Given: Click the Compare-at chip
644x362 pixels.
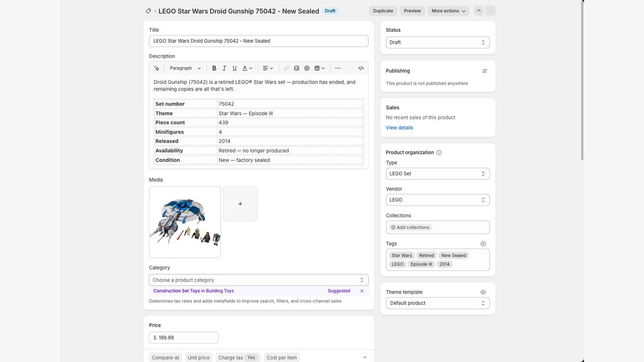Looking at the screenshot, I should tap(165, 358).
